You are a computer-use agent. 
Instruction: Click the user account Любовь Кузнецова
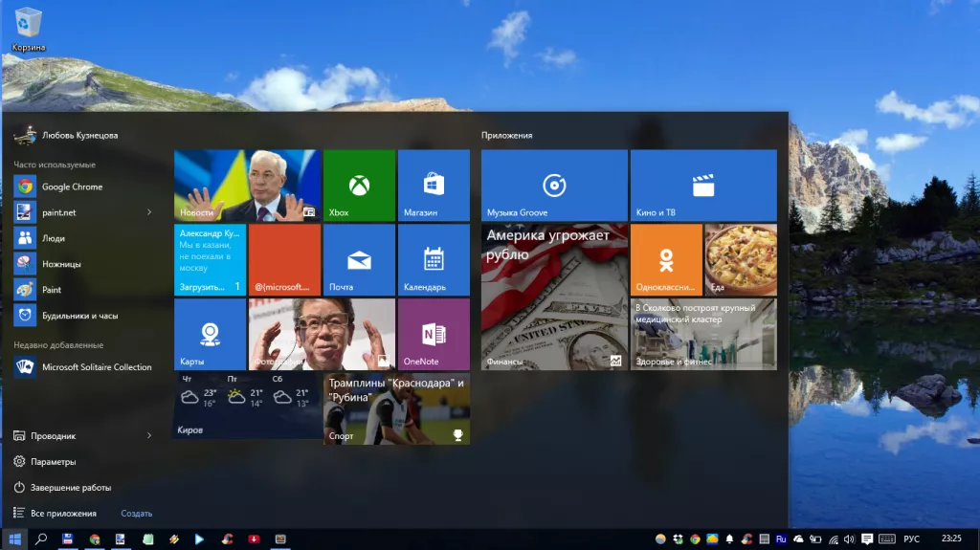(x=66, y=135)
